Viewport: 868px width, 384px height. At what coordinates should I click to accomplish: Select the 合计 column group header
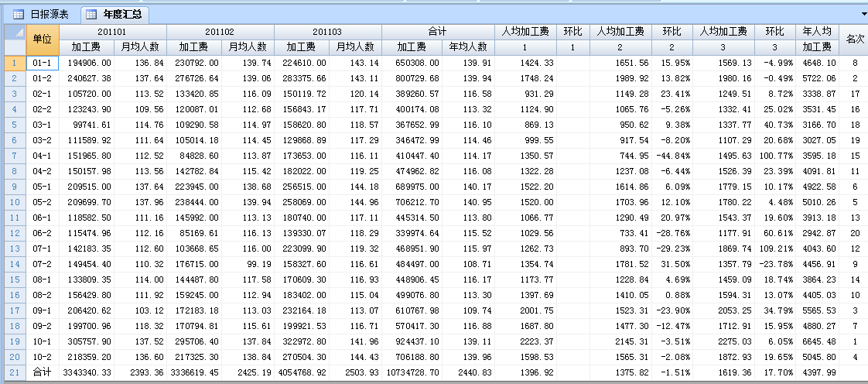(438, 32)
